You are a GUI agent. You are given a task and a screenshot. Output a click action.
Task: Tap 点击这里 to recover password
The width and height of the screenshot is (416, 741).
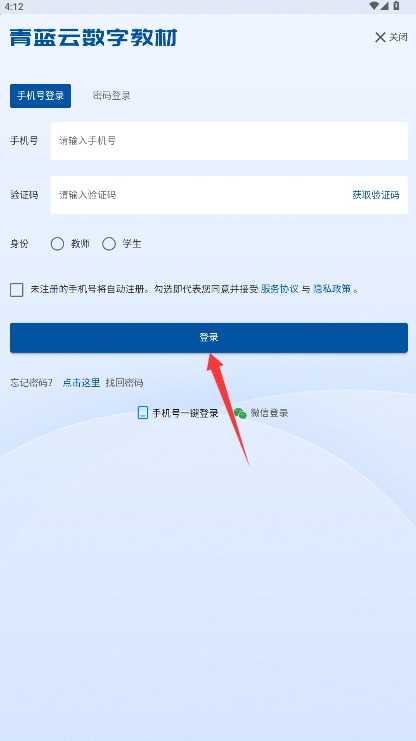coord(81,382)
